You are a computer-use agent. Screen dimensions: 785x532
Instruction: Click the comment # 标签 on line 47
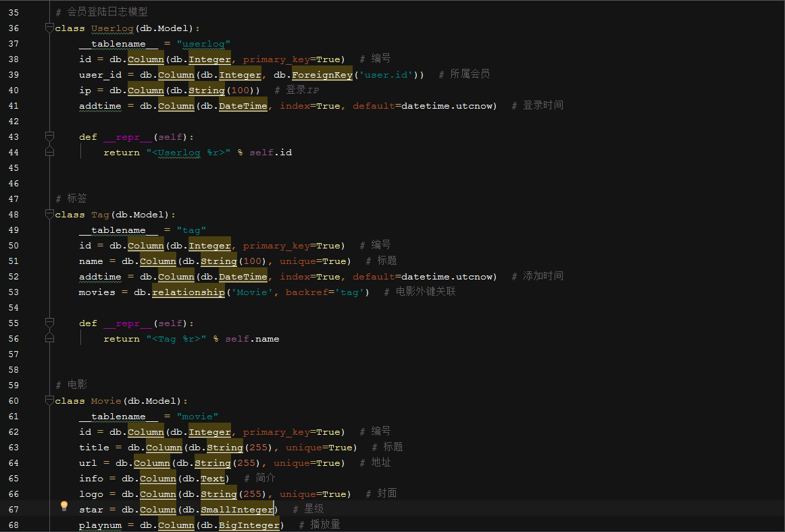click(71, 198)
